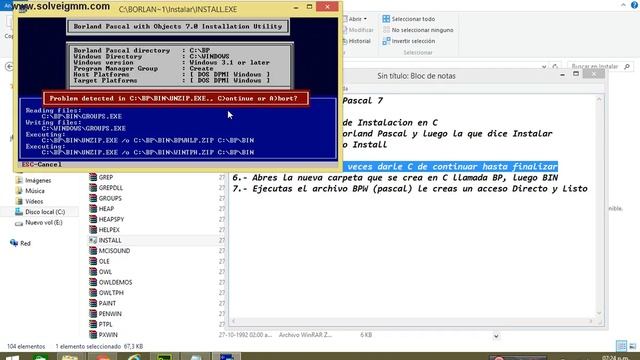
Task: Minimize the Bloc de notas window
Action: [x=562, y=75]
